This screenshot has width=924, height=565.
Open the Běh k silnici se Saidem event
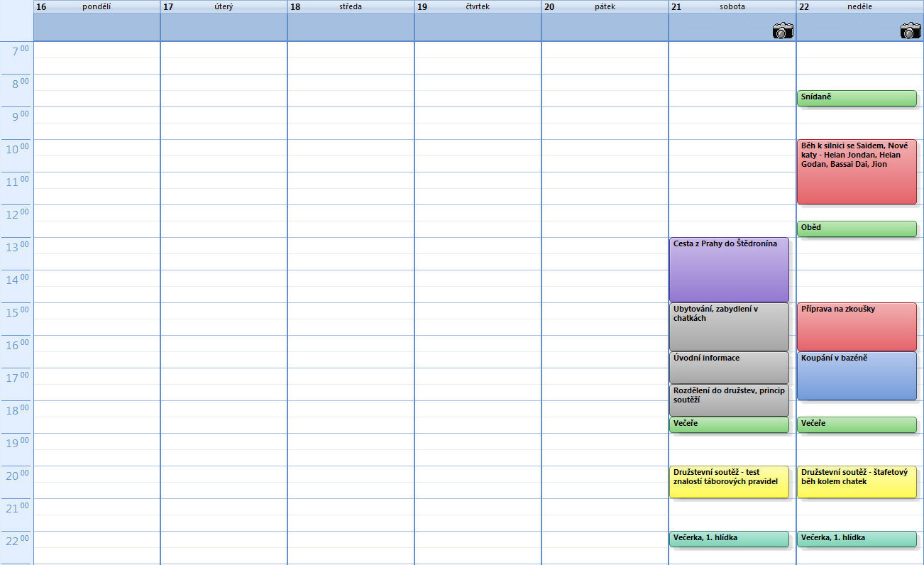(x=857, y=171)
